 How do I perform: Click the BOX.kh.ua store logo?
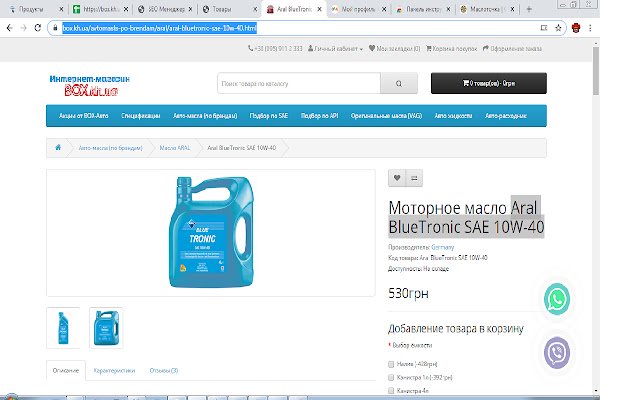pos(89,85)
